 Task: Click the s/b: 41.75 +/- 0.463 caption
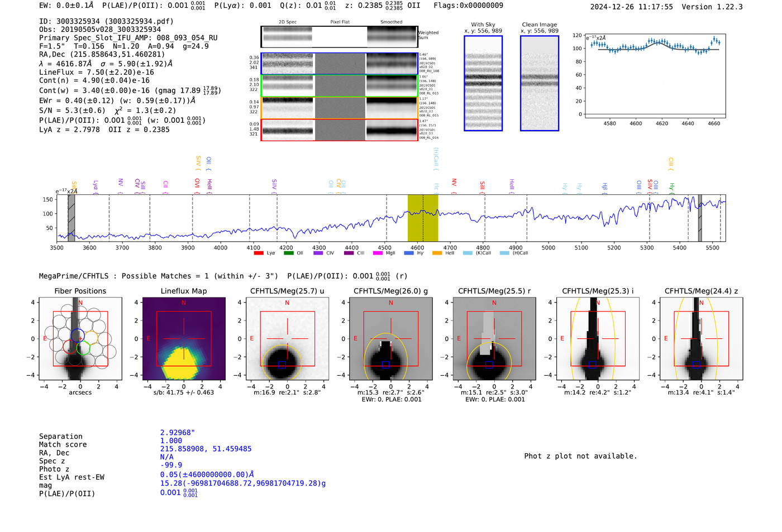(184, 392)
